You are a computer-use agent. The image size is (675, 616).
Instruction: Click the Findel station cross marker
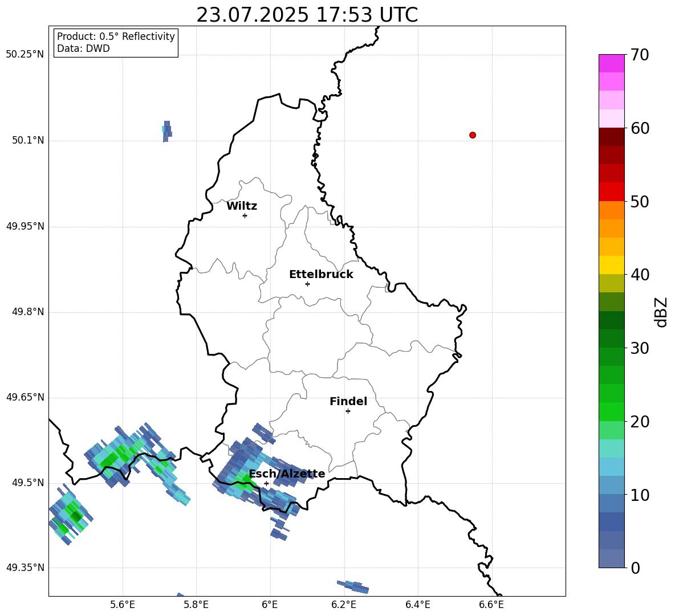click(348, 411)
